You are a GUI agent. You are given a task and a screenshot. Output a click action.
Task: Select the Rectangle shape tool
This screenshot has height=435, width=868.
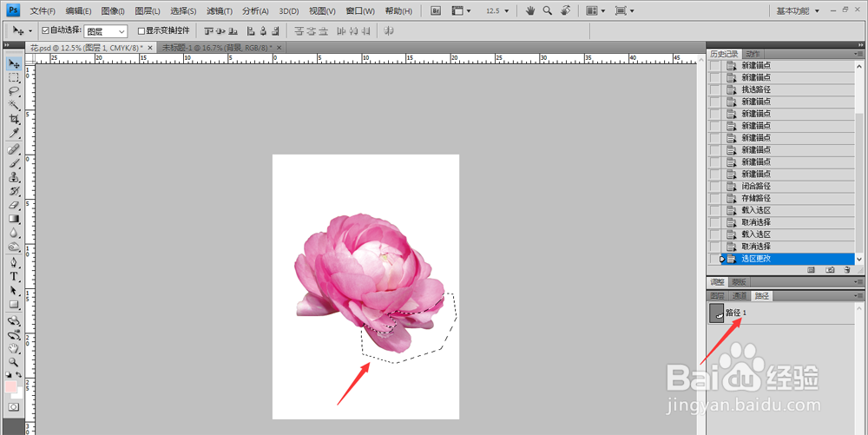[x=14, y=305]
